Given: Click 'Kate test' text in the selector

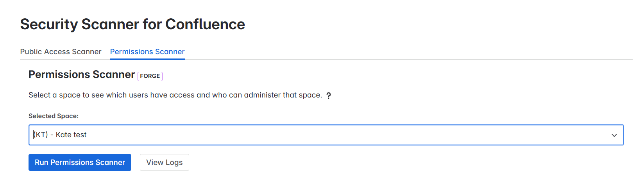Looking at the screenshot, I should (71, 135).
